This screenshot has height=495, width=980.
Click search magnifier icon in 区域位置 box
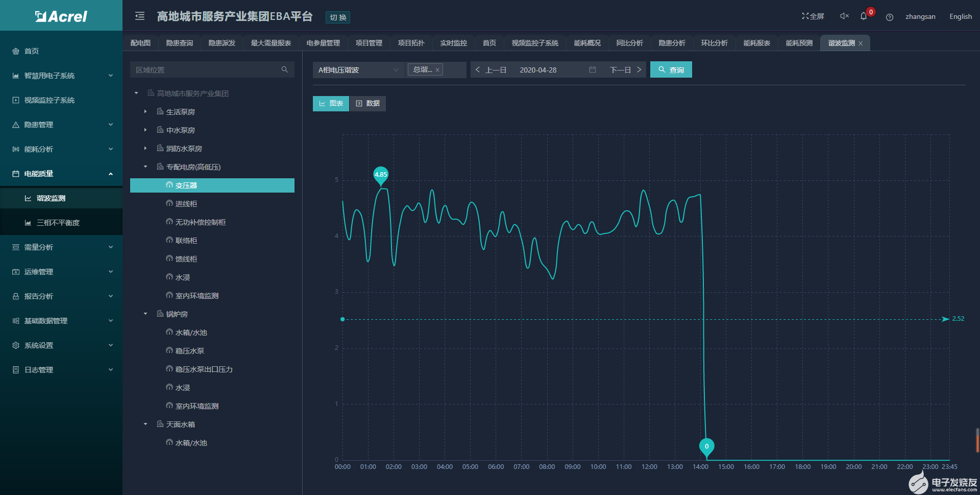tap(284, 69)
